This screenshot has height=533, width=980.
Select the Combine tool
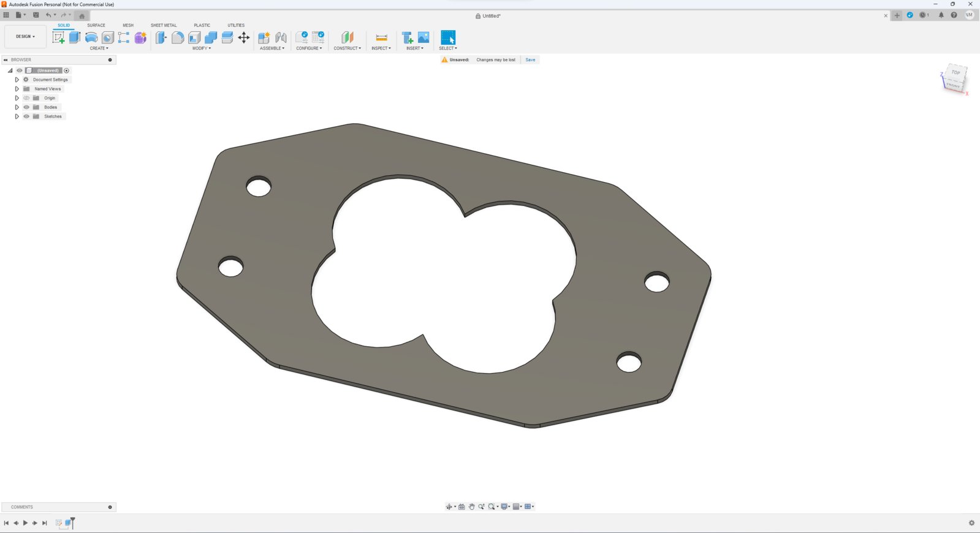pyautogui.click(x=211, y=37)
